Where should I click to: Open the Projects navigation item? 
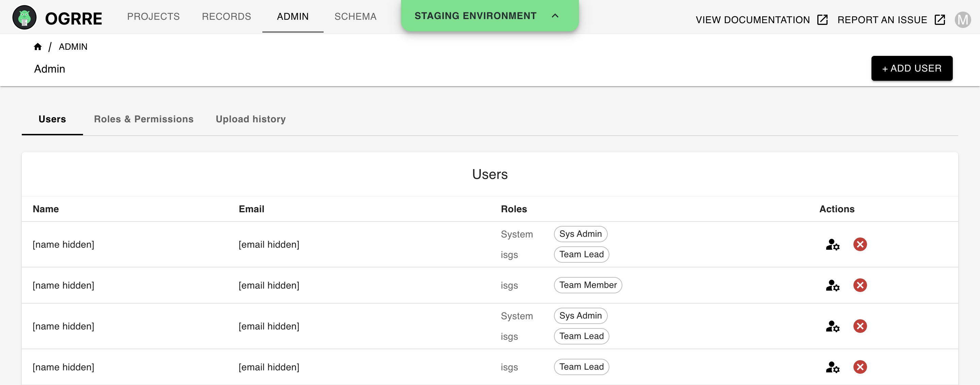153,16
